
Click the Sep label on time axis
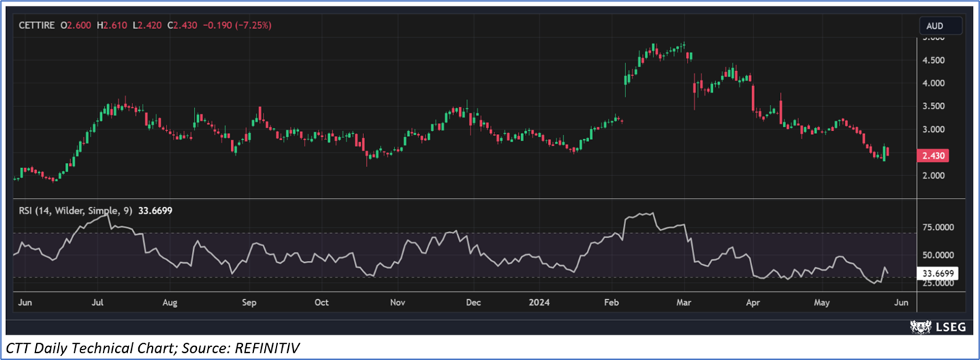click(249, 302)
